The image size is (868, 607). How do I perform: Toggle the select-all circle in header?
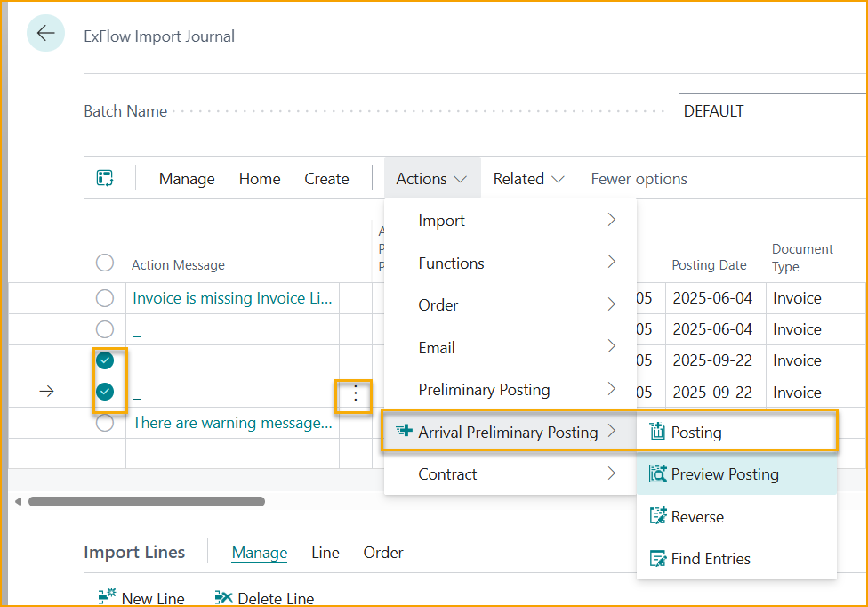[105, 263]
